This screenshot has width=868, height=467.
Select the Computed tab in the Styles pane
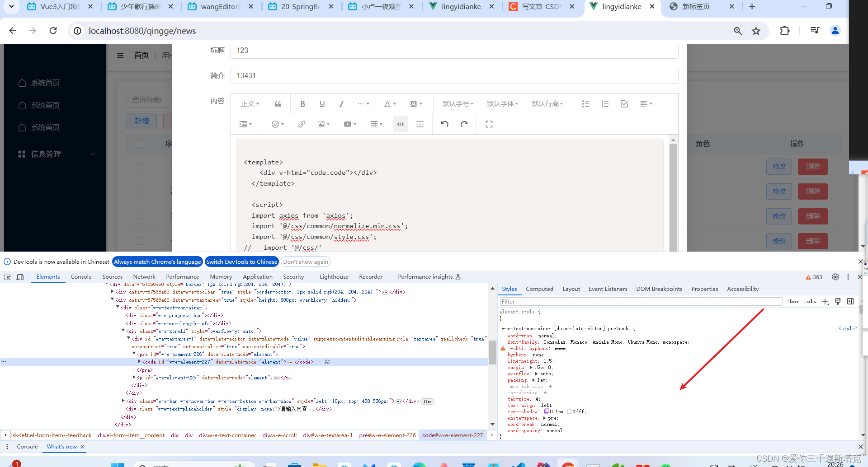(x=539, y=289)
